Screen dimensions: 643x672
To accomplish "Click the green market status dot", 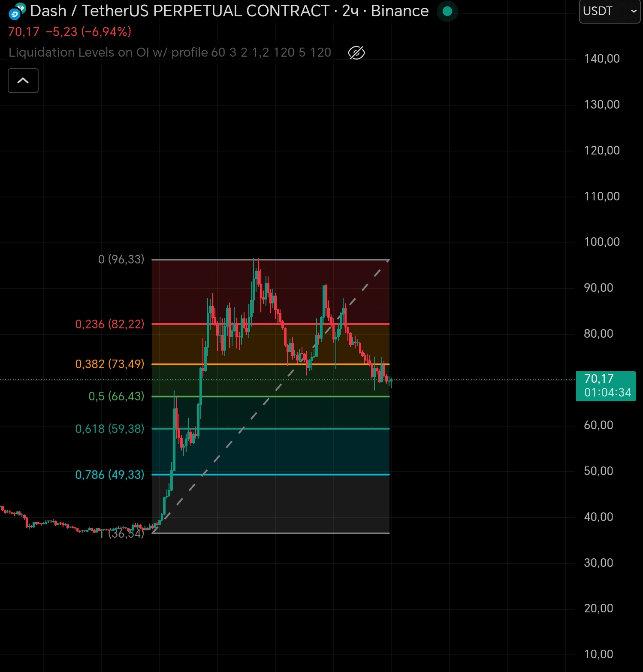I will click(447, 11).
